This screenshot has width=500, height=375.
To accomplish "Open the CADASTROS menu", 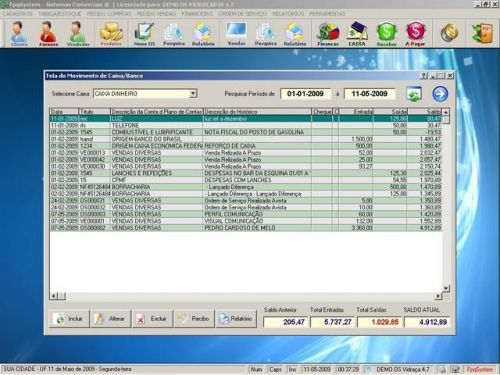I will (17, 14).
